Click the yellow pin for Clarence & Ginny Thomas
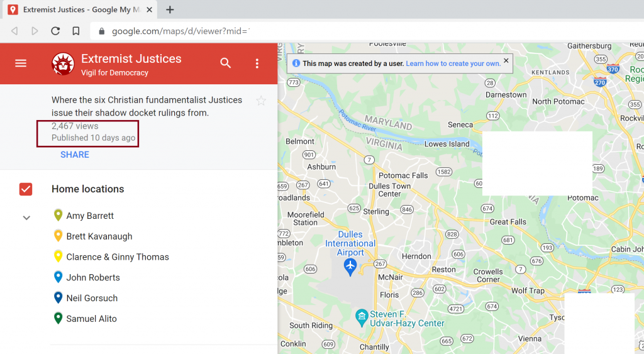Viewport: 644px width, 354px height. tap(58, 257)
